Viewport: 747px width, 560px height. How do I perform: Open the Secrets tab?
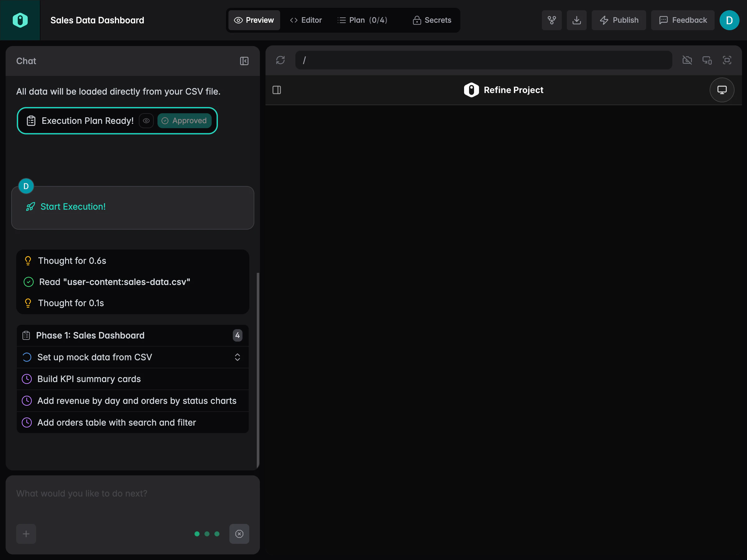point(432,20)
